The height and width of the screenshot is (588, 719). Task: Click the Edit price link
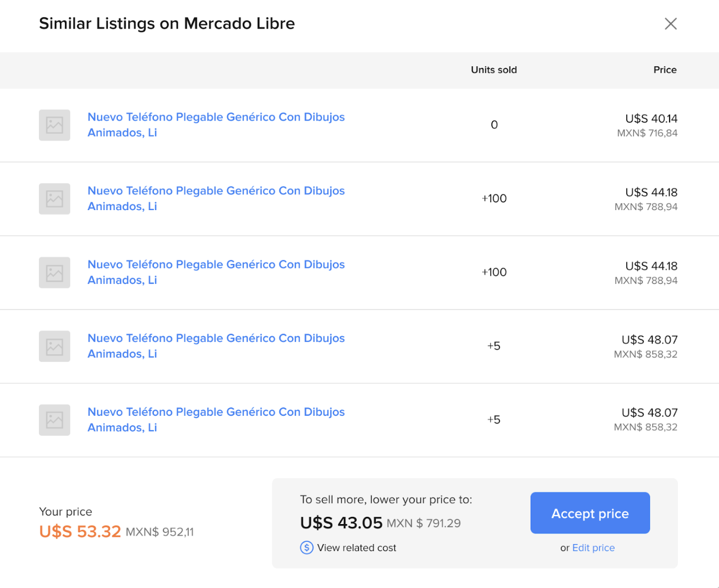(x=593, y=547)
